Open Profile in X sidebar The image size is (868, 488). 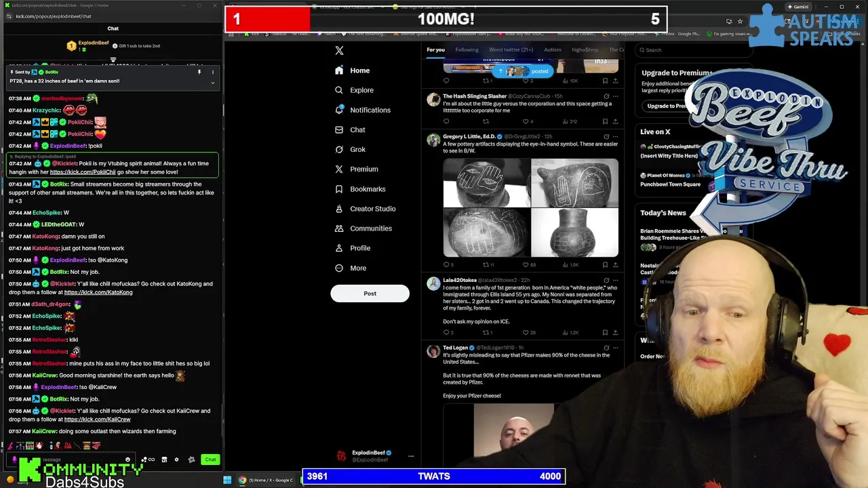(353, 248)
